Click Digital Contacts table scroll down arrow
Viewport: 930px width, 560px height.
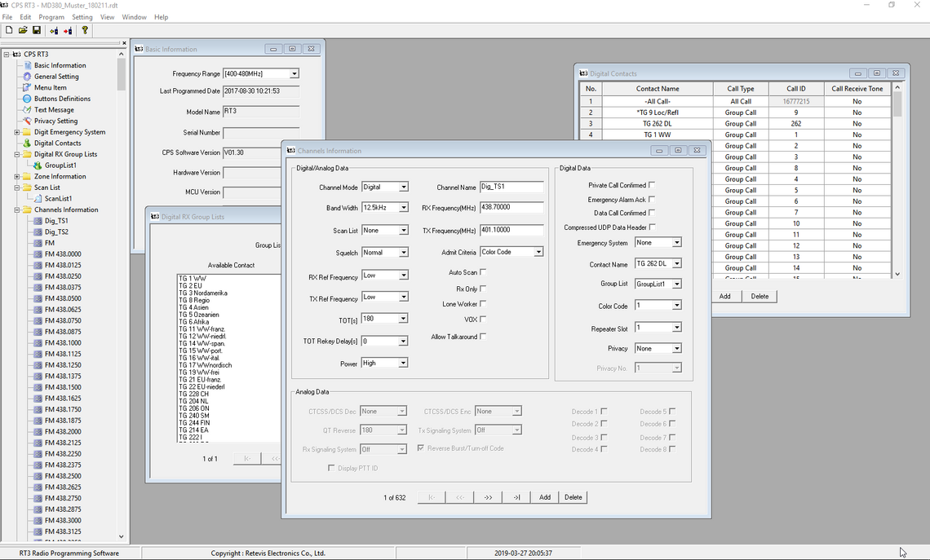[897, 274]
